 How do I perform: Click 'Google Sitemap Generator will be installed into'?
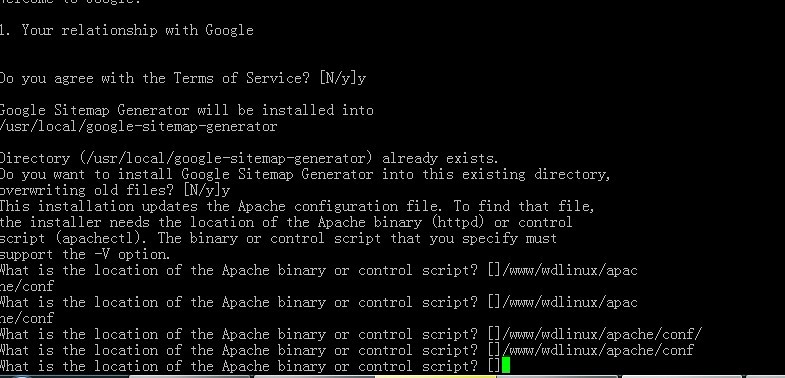186,110
